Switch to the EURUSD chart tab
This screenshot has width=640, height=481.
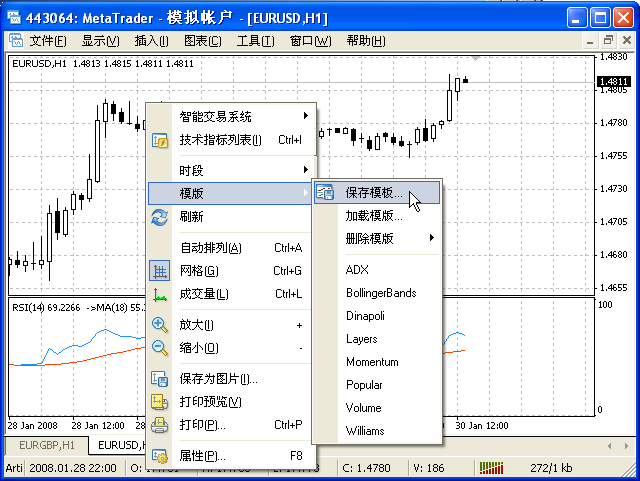[118, 445]
